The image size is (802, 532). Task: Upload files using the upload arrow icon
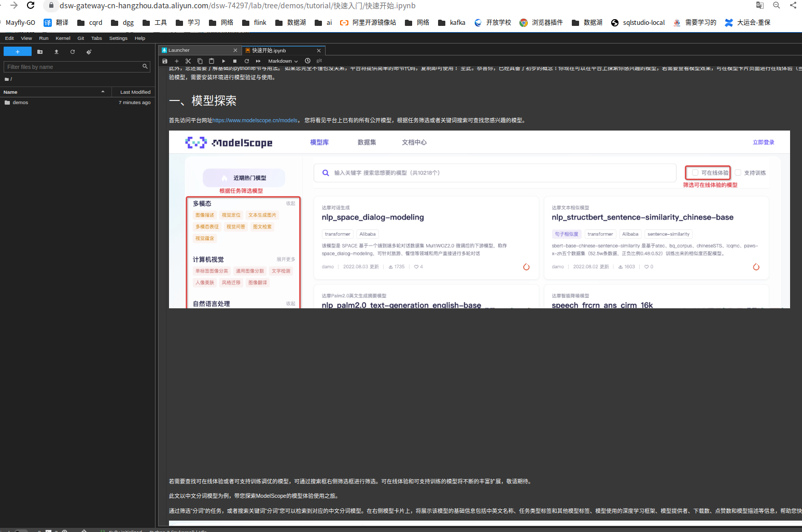pos(56,51)
